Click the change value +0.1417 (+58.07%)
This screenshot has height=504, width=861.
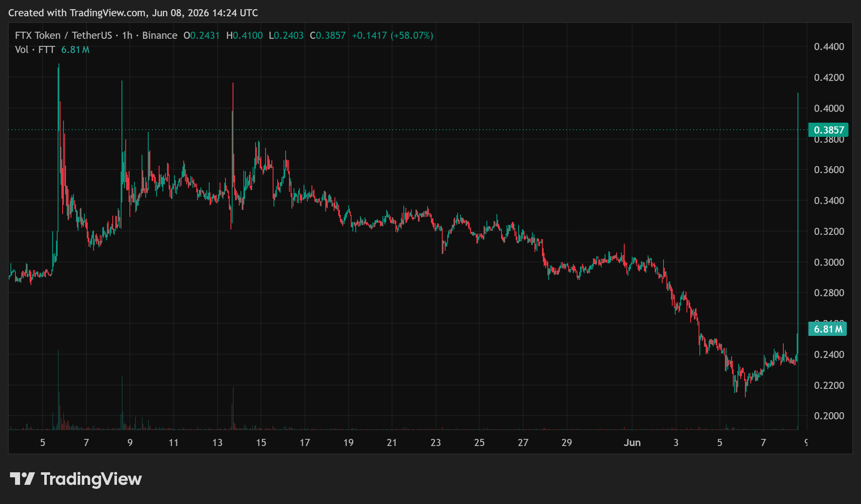[393, 35]
